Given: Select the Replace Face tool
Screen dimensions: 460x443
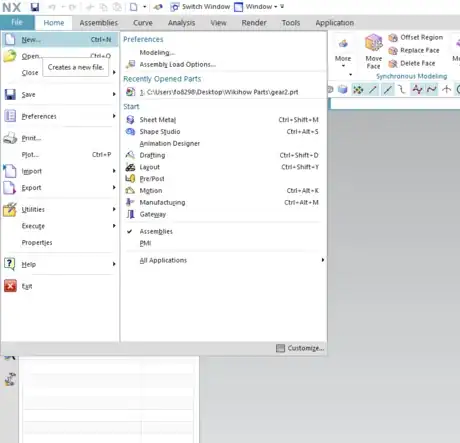Looking at the screenshot, I should [414, 50].
